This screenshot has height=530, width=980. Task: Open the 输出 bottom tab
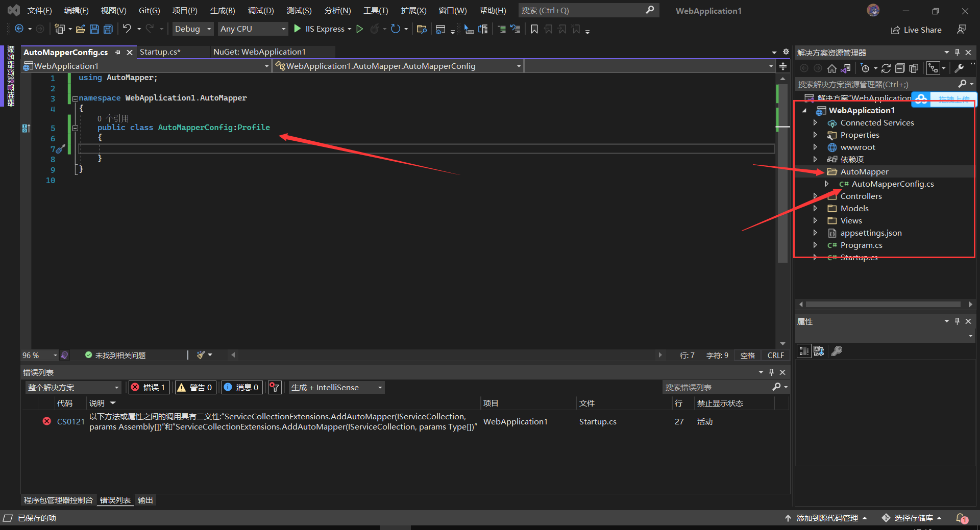point(145,500)
